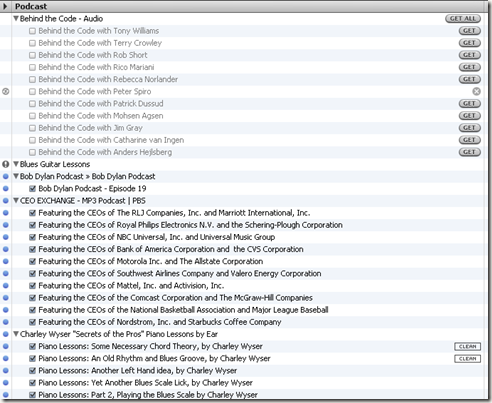Get the Rico Mariani episode
This screenshot has width=492, height=403.
470,67
